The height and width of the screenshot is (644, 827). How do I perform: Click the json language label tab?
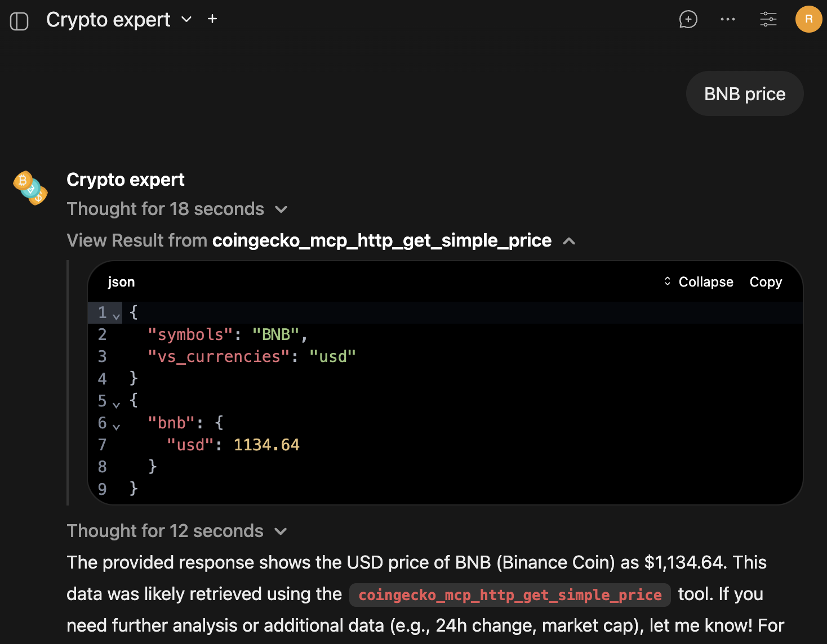[x=121, y=281]
